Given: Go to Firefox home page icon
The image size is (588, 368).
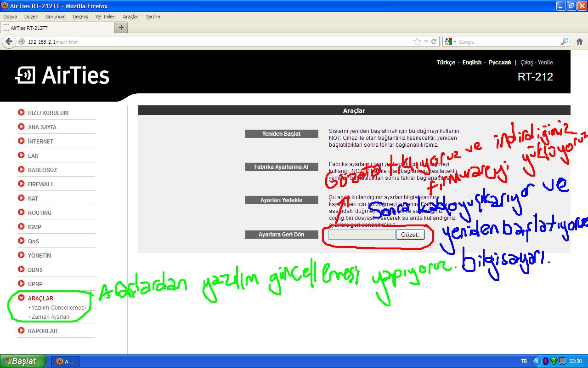Looking at the screenshot, I should (x=579, y=41).
